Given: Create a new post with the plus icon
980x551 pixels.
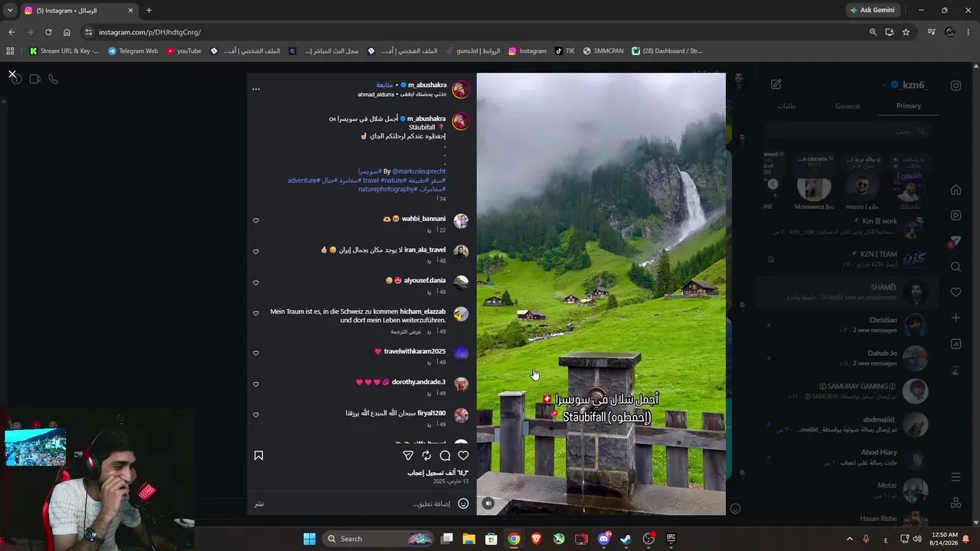Looking at the screenshot, I should [955, 318].
